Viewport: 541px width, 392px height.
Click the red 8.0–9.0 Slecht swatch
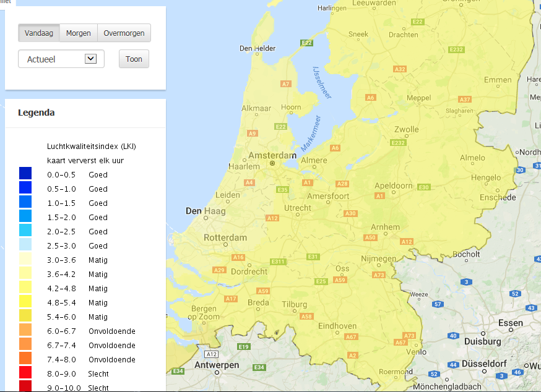tap(25, 373)
